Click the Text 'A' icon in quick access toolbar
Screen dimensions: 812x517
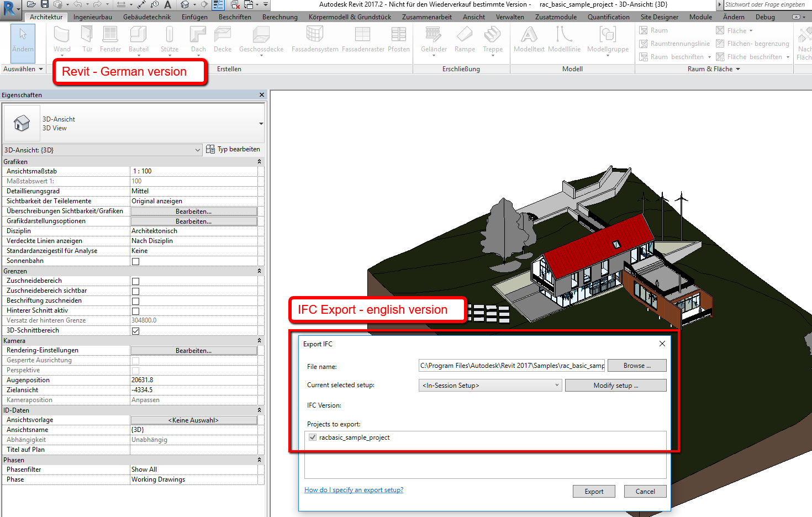168,4
